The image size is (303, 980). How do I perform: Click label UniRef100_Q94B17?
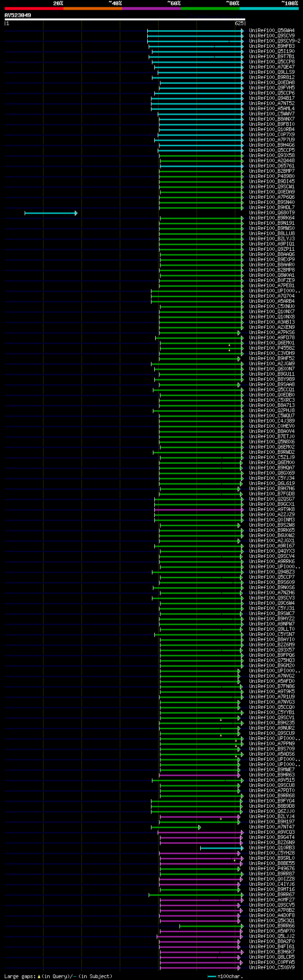(x=272, y=98)
